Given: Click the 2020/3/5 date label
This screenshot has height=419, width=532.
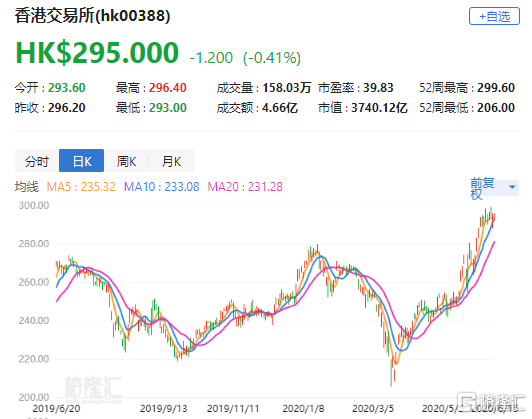Looking at the screenshot, I should (x=373, y=408).
